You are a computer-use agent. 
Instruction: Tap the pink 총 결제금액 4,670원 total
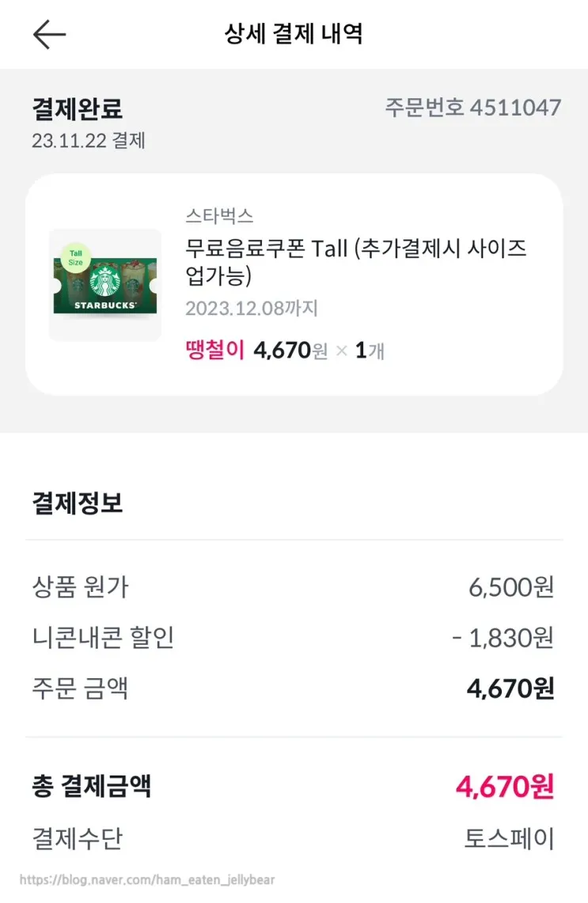pyautogui.click(x=504, y=787)
